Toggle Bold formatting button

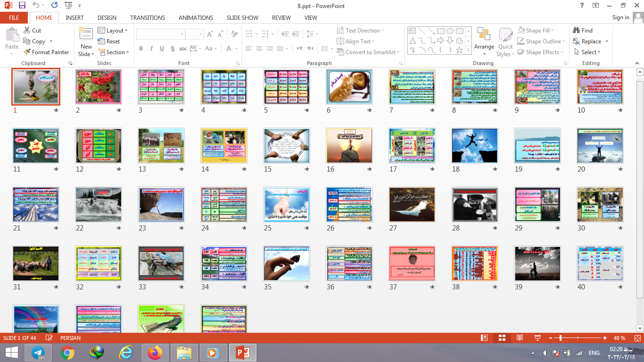[141, 49]
